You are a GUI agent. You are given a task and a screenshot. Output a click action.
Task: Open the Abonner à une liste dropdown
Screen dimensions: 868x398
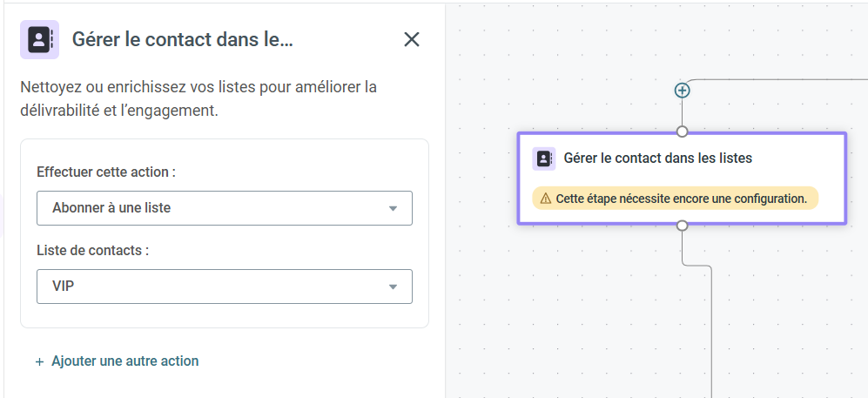pos(225,208)
